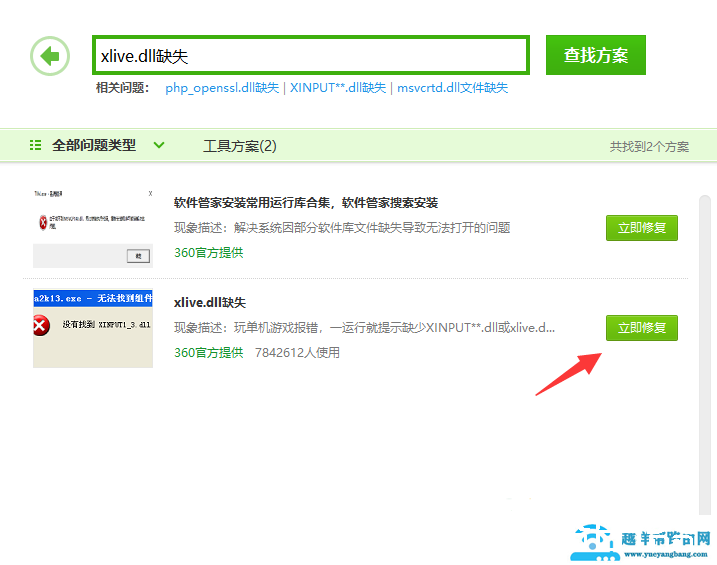Click the list icon beside 全部问题类型
This screenshot has width=717, height=565.
[x=35, y=145]
